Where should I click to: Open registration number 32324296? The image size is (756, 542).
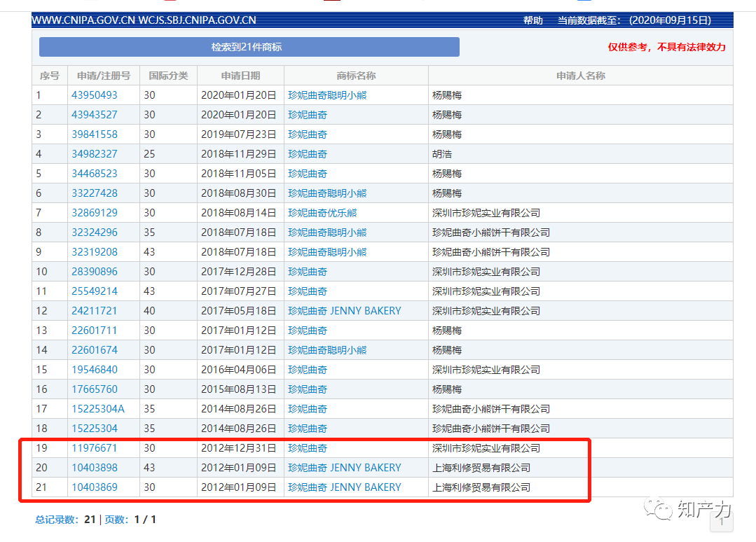[x=95, y=232]
